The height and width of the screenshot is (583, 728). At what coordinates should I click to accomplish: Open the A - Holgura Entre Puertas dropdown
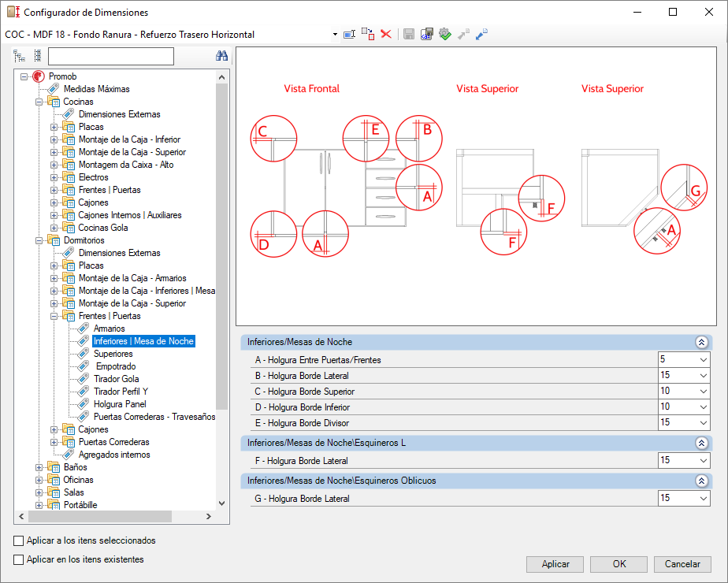(x=704, y=360)
